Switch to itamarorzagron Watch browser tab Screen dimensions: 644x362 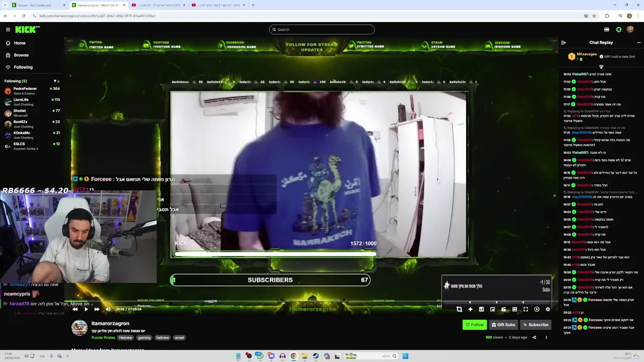click(x=98, y=5)
